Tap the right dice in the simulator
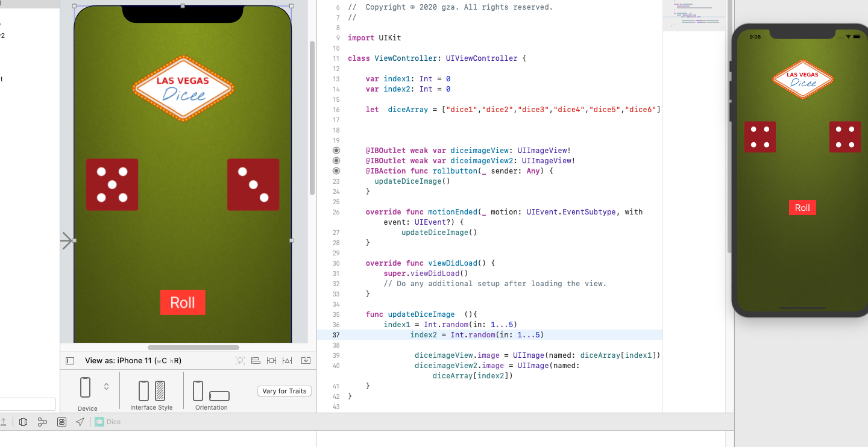 pyautogui.click(x=844, y=137)
